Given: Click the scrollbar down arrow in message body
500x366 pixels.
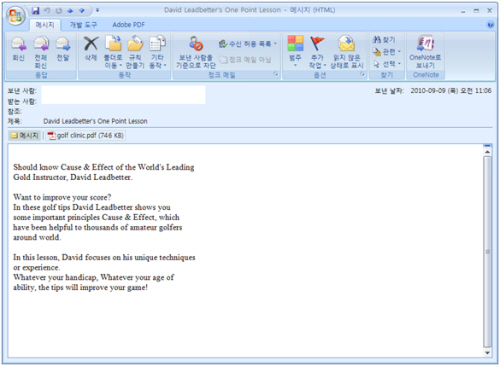Looking at the screenshot, I should click(487, 353).
